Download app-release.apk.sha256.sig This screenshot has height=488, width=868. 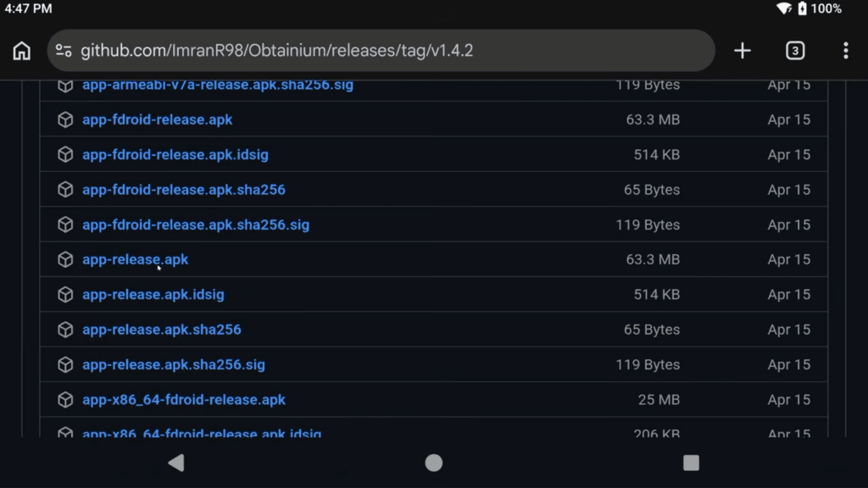point(174,364)
